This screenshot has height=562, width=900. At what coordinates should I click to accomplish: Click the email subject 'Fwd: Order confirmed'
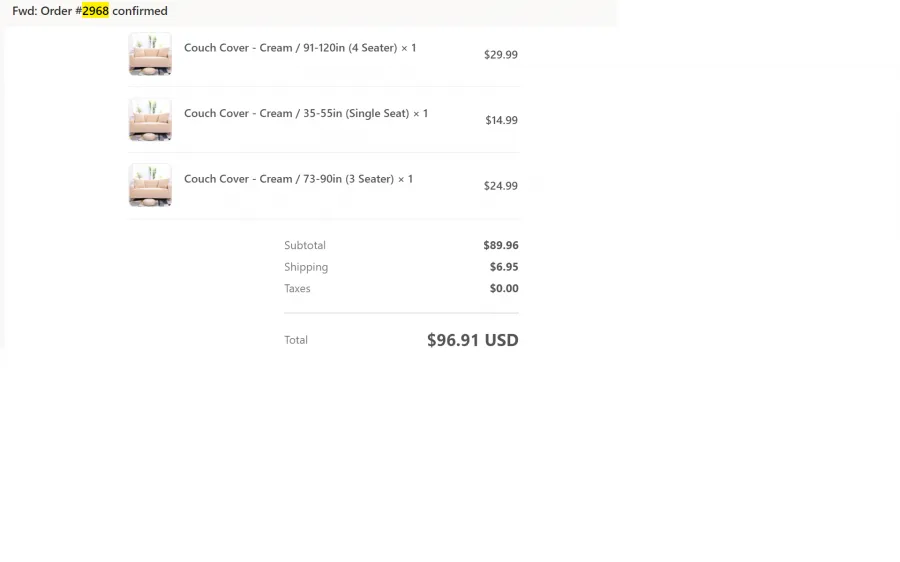(x=90, y=11)
